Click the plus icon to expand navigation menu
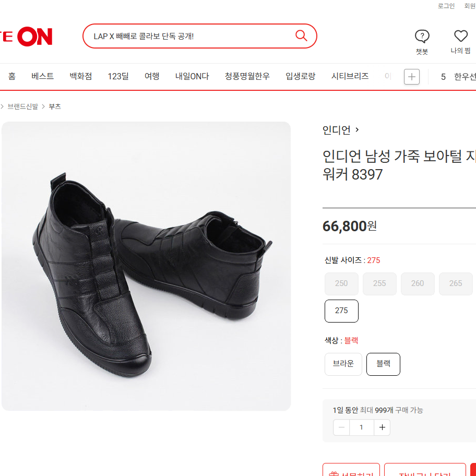The height and width of the screenshot is (476, 476). pos(412,77)
